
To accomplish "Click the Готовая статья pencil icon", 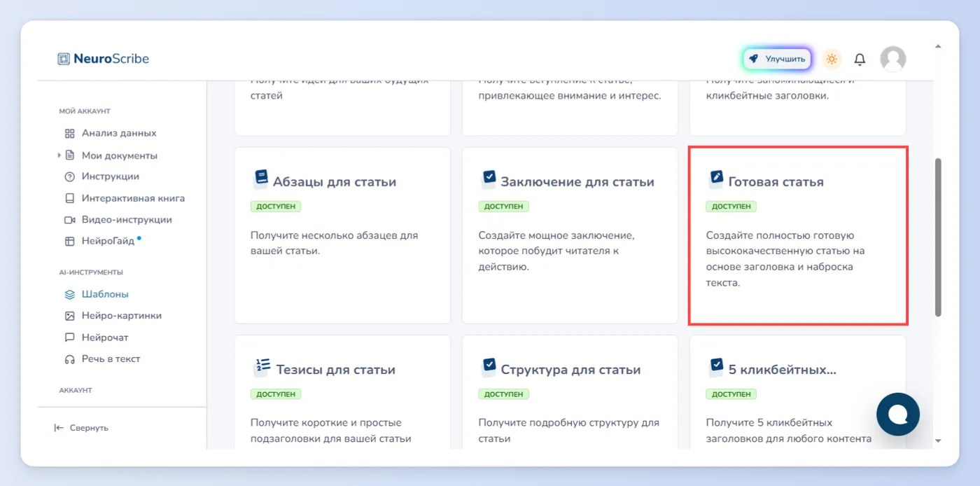I will pos(716,179).
